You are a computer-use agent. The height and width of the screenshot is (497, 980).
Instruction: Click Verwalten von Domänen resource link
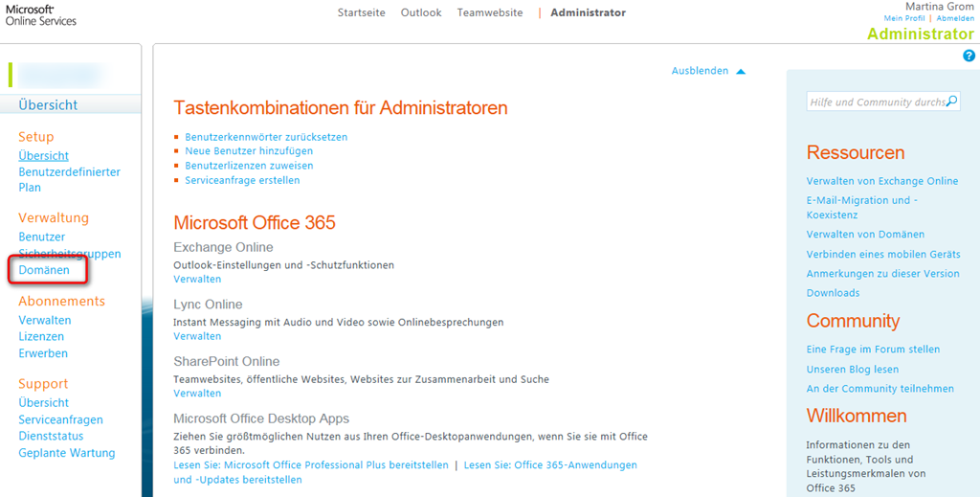pyautogui.click(x=865, y=235)
